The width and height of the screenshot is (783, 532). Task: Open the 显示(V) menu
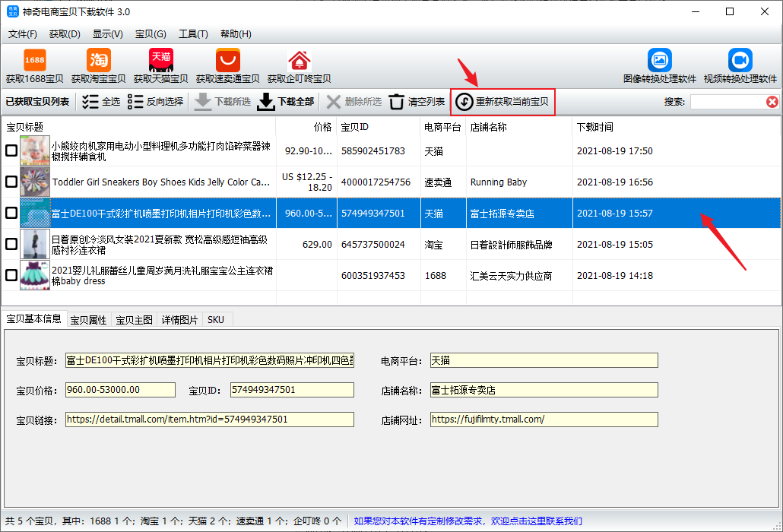coord(107,34)
